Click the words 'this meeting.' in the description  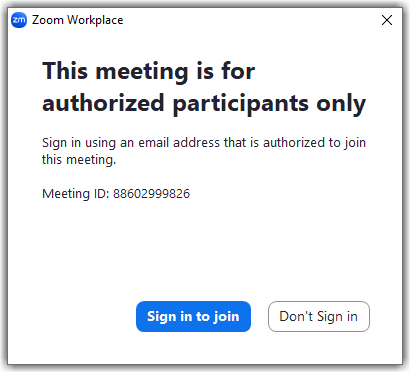(79, 160)
